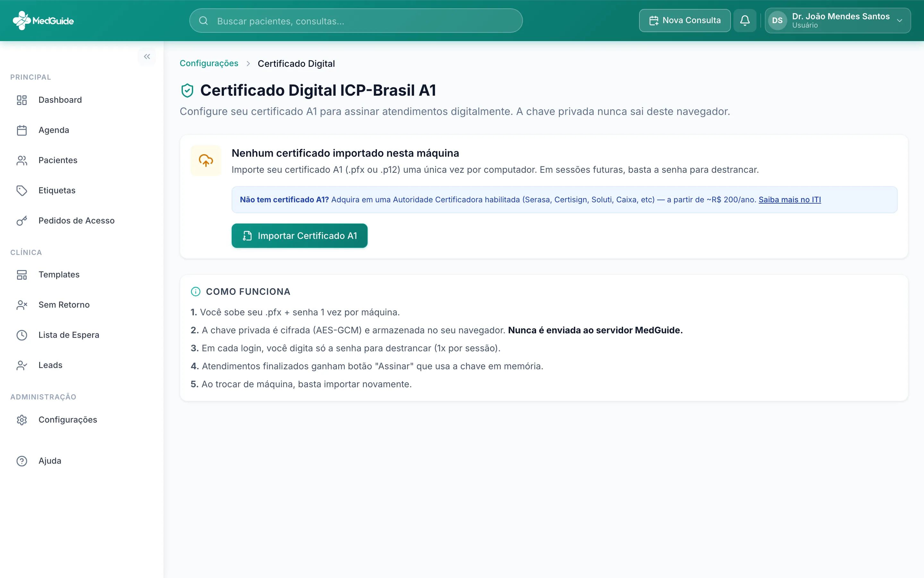Click the DS user avatar
The width and height of the screenshot is (924, 578).
pyautogui.click(x=777, y=21)
